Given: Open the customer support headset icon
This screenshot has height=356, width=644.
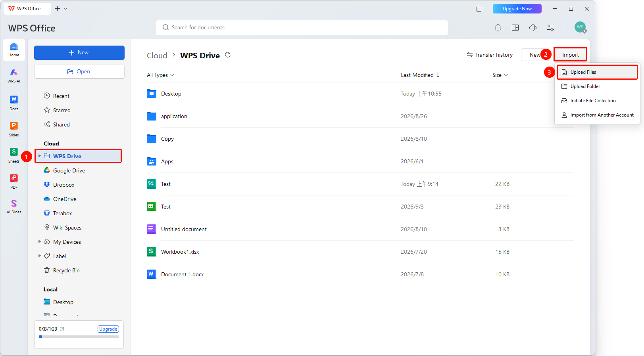Looking at the screenshot, I should [533, 28].
